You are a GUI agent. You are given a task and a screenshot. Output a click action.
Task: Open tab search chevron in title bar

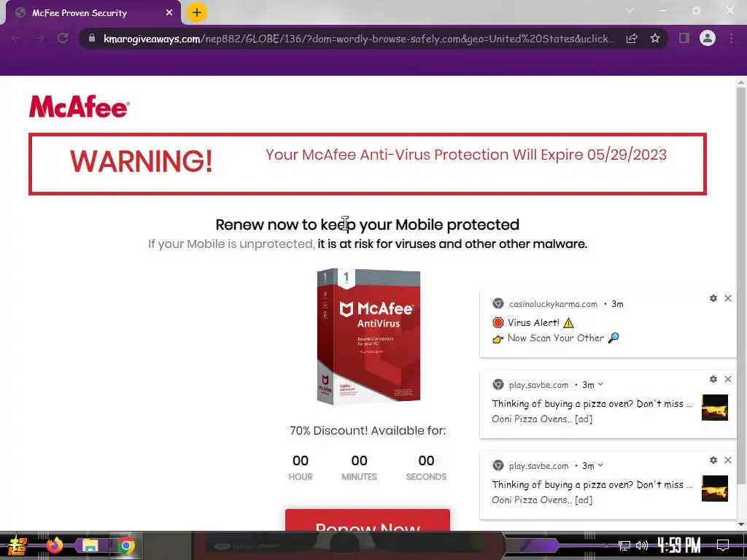(x=630, y=10)
